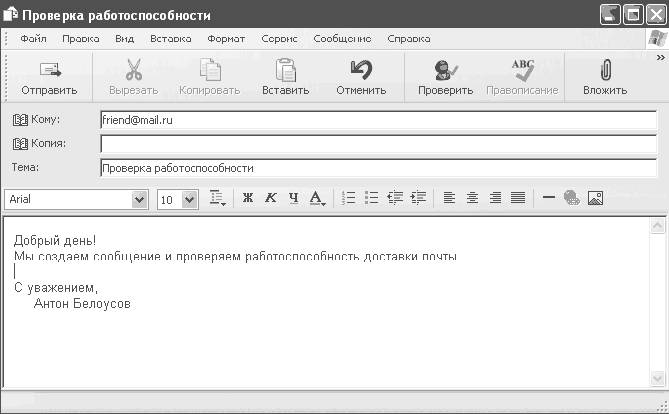Open the Формат menu
Image resolution: width=669 pixels, height=414 pixels.
tap(226, 39)
